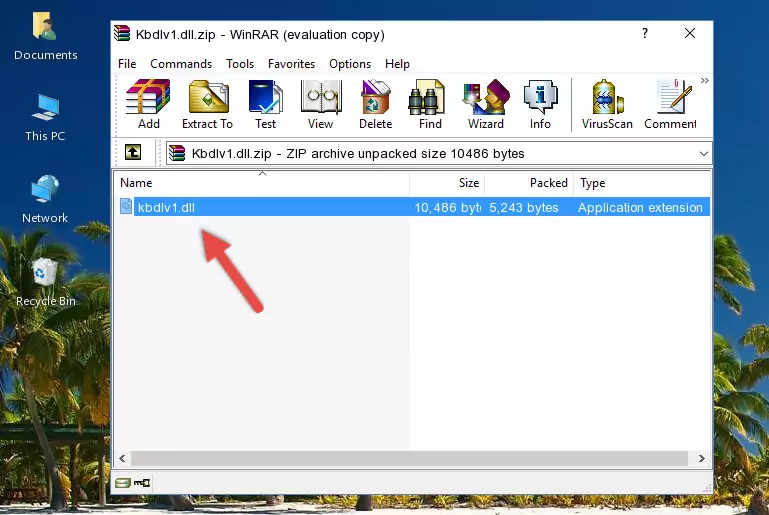Click the kbdlv1.dll file icon
The width and height of the screenshot is (769, 515).
tap(126, 206)
